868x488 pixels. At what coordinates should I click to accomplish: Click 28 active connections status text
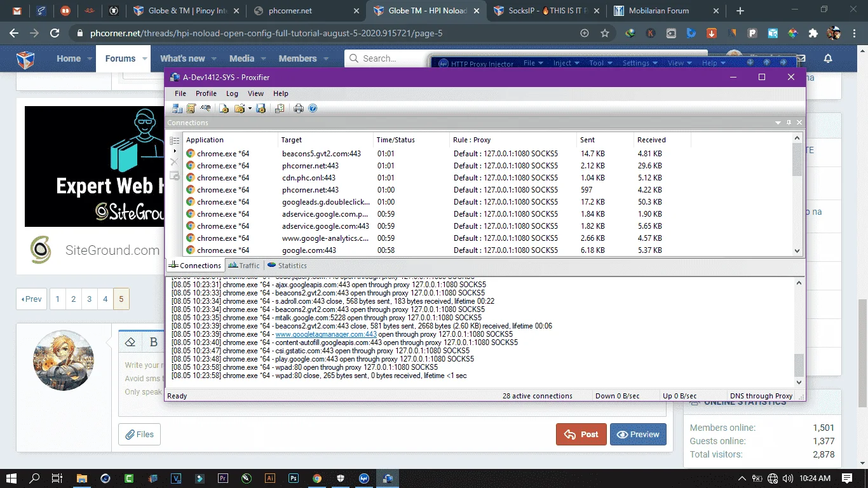(538, 396)
